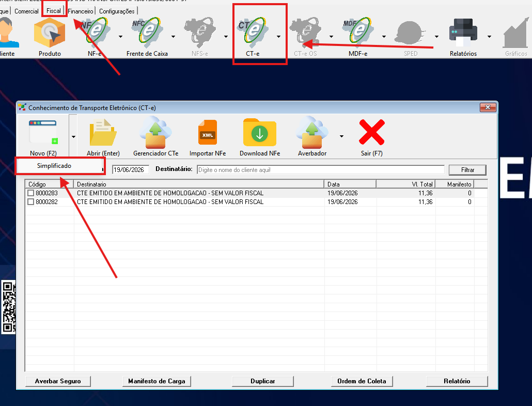Expand dropdown arrow beside Relatórios
Screen dimensions: 532x406
[x=489, y=36]
